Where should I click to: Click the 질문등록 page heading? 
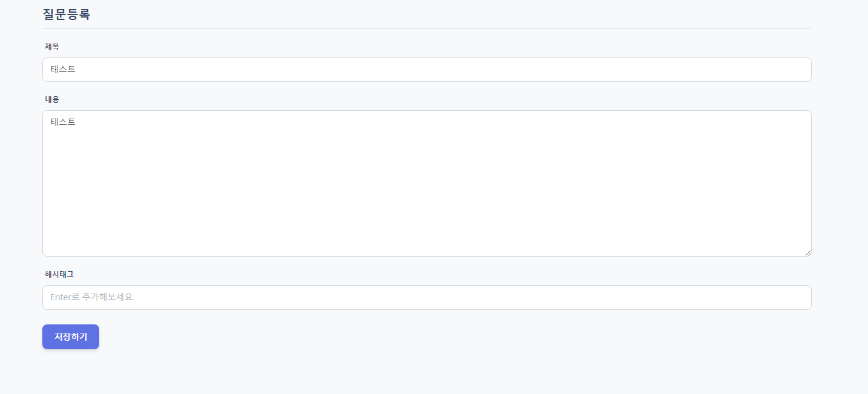tap(67, 15)
